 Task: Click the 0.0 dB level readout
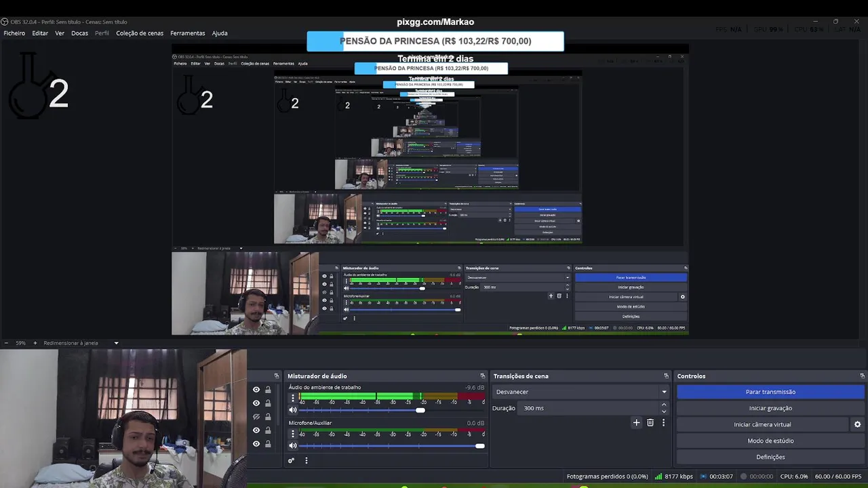tap(475, 423)
